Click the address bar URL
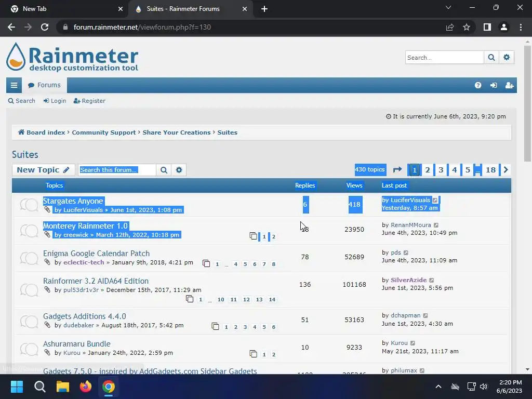Image resolution: width=532 pixels, height=399 pixels. point(142,27)
